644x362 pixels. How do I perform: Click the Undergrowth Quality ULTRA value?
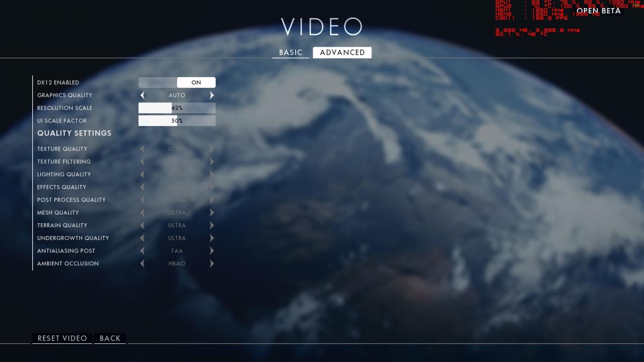tap(177, 238)
